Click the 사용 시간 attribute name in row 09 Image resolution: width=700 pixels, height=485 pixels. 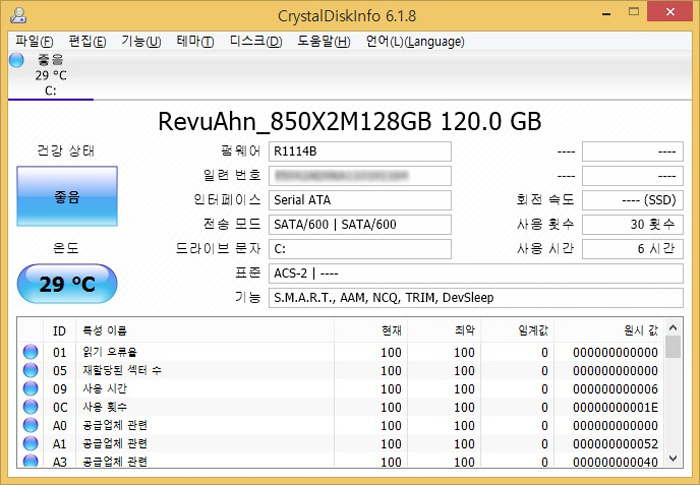click(x=105, y=389)
